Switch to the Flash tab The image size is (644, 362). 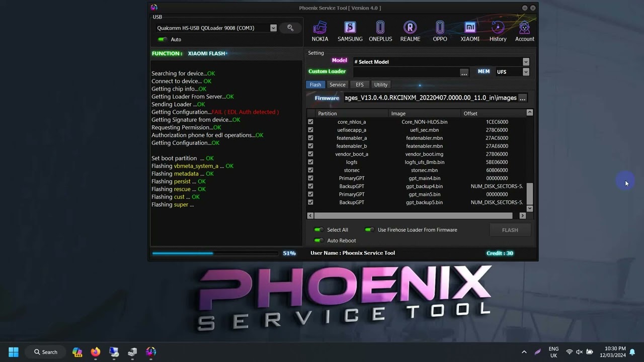coord(315,84)
